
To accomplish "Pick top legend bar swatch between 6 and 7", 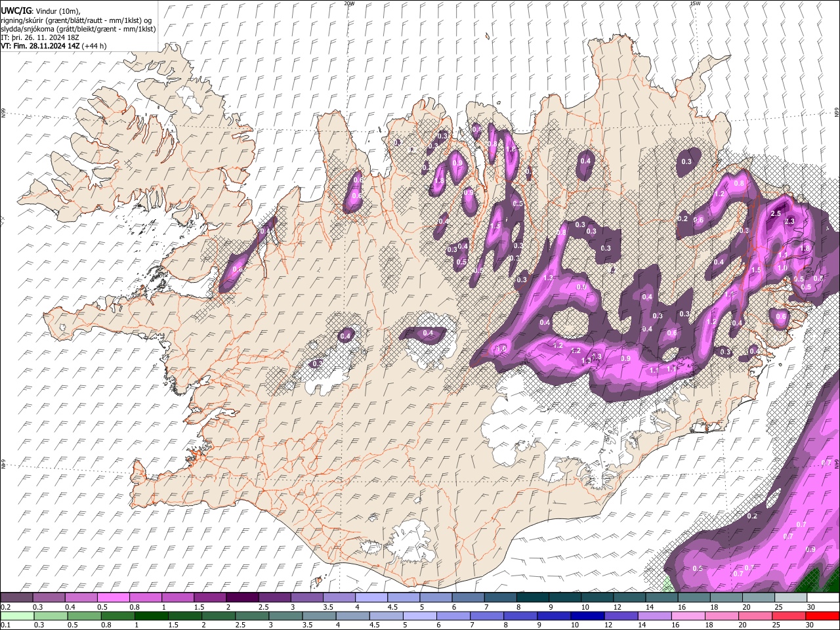I will [x=468, y=598].
